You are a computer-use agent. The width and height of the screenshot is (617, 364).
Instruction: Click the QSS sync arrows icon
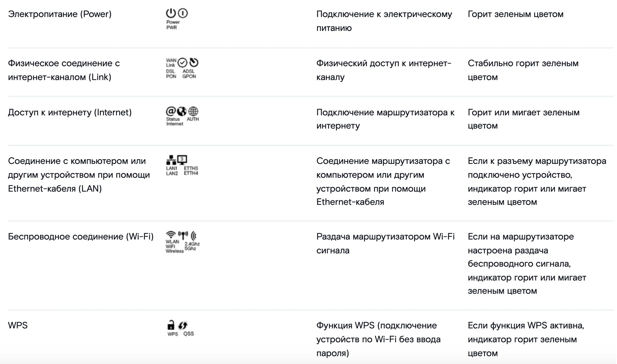coord(183,326)
